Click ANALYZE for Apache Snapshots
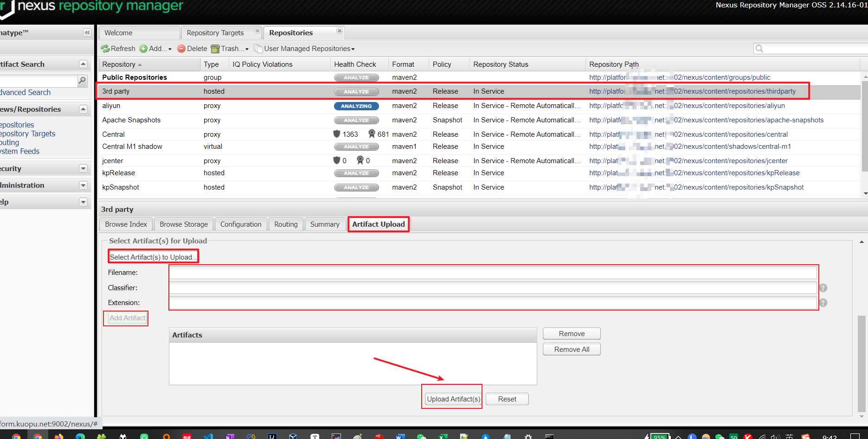 click(x=356, y=121)
